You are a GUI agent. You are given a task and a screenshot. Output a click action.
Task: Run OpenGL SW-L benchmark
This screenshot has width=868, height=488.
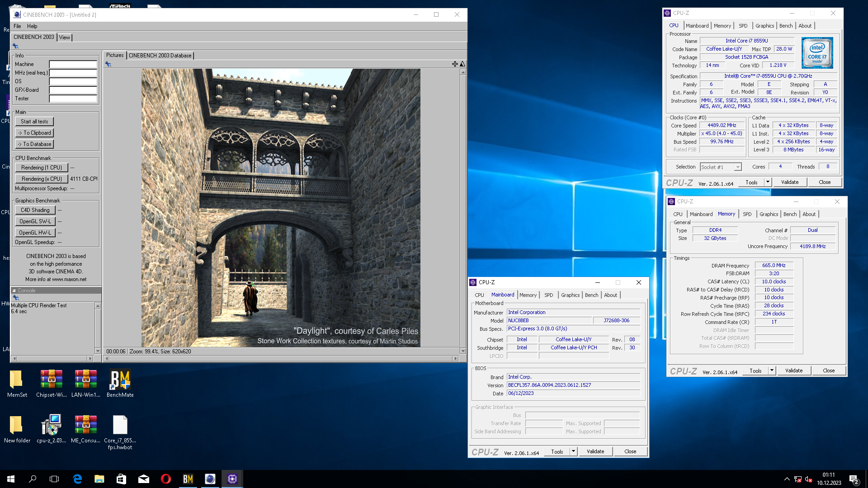click(35, 221)
